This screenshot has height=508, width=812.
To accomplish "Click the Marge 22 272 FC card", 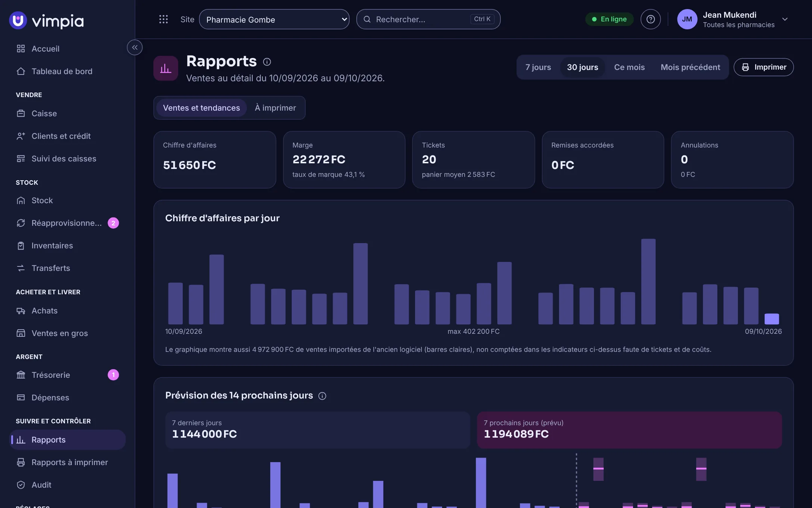I will click(344, 160).
